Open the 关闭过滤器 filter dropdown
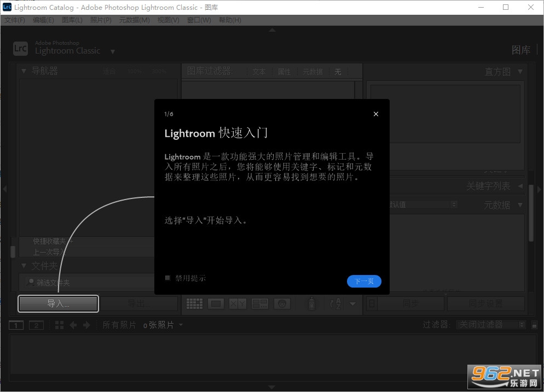Viewport: 544px width, 392px height. coord(491,324)
